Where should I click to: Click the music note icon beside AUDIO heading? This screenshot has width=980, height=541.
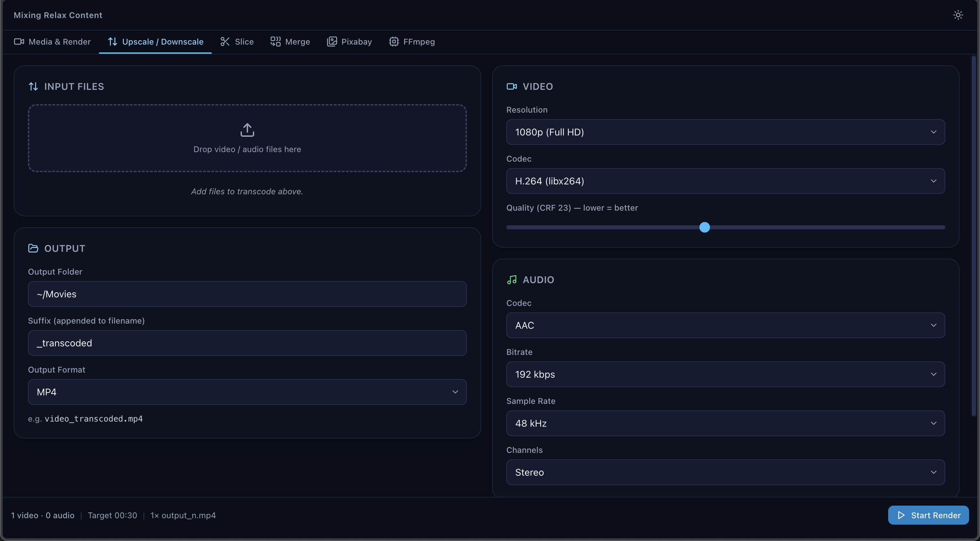[x=512, y=280]
